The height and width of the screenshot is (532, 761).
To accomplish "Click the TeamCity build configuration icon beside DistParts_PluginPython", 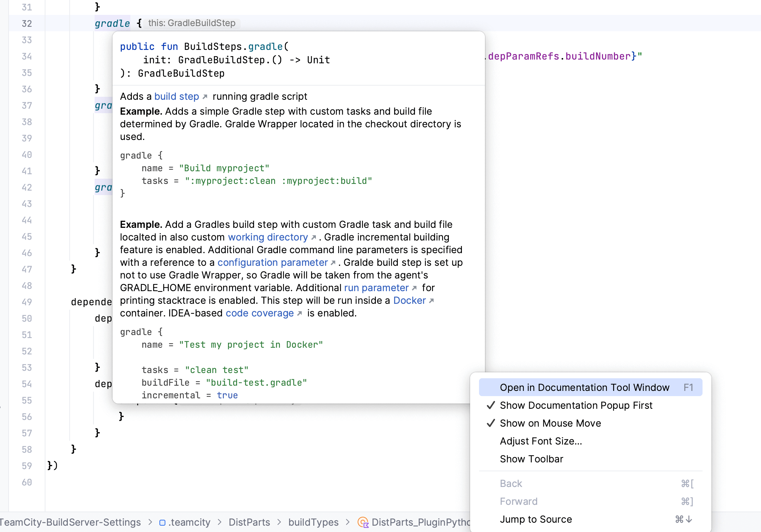I will pyautogui.click(x=363, y=522).
